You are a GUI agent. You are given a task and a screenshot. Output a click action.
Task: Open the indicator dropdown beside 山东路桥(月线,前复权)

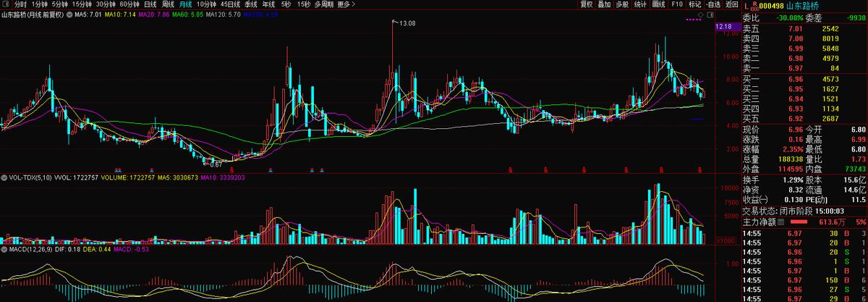[69, 14]
